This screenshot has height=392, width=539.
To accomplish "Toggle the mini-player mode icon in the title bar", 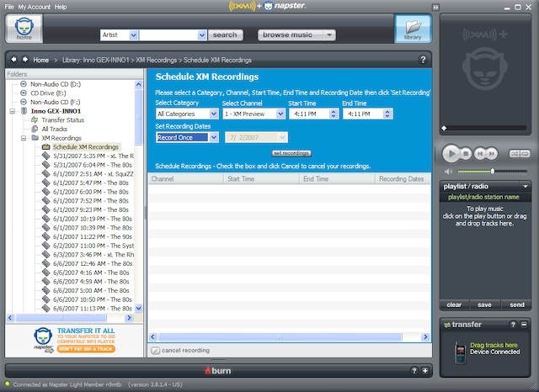I will (x=436, y=8).
